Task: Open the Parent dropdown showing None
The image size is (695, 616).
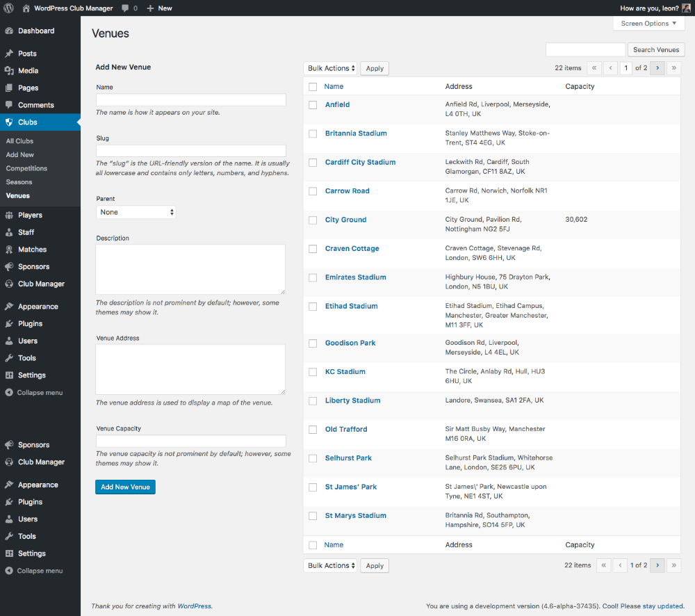Action: [136, 212]
